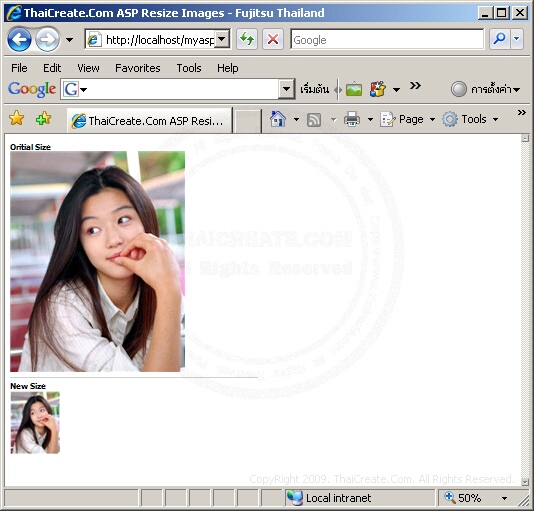Open the Tools gear command bar button
The height and width of the screenshot is (511, 534).
click(x=470, y=119)
